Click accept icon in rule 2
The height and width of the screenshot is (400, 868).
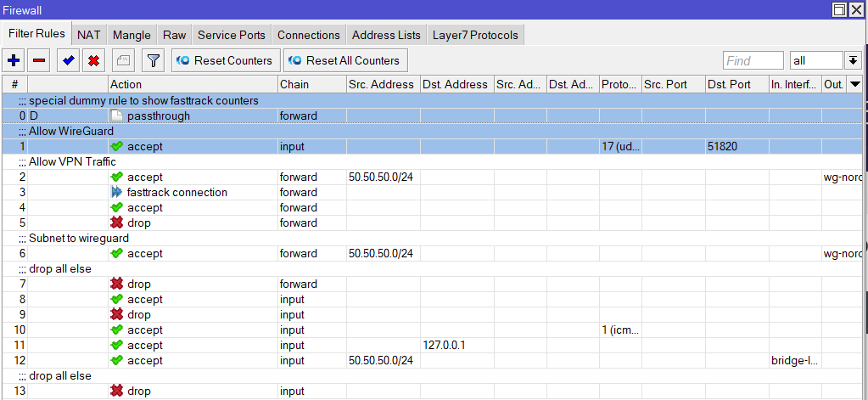click(116, 177)
